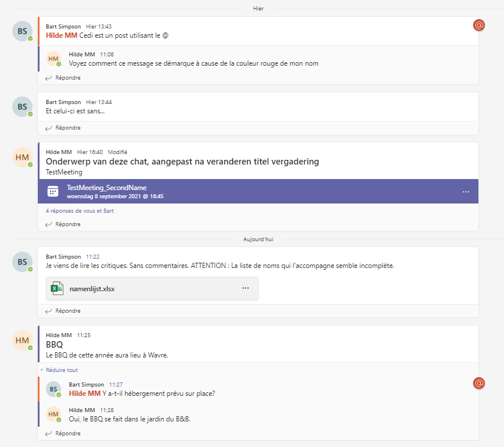
Task: Click the @ mention badge on Bart's first post
Action: point(479,25)
